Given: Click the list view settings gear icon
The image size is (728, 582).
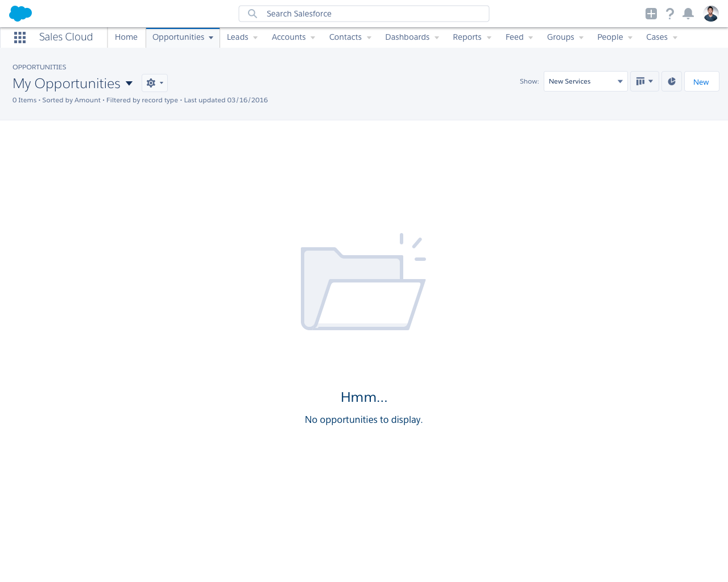Looking at the screenshot, I should tap(154, 82).
